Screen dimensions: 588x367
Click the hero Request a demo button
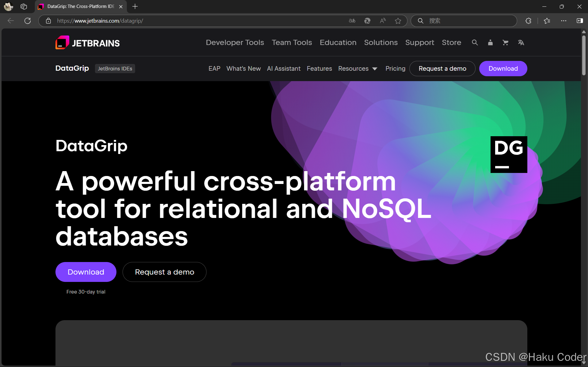[165, 272]
